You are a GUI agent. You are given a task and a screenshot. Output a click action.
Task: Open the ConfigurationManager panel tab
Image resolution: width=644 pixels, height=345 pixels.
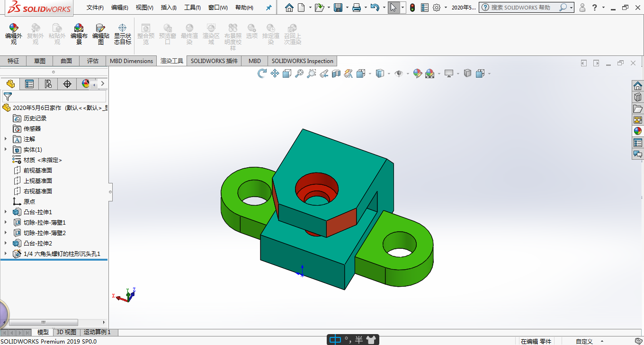pyautogui.click(x=48, y=84)
